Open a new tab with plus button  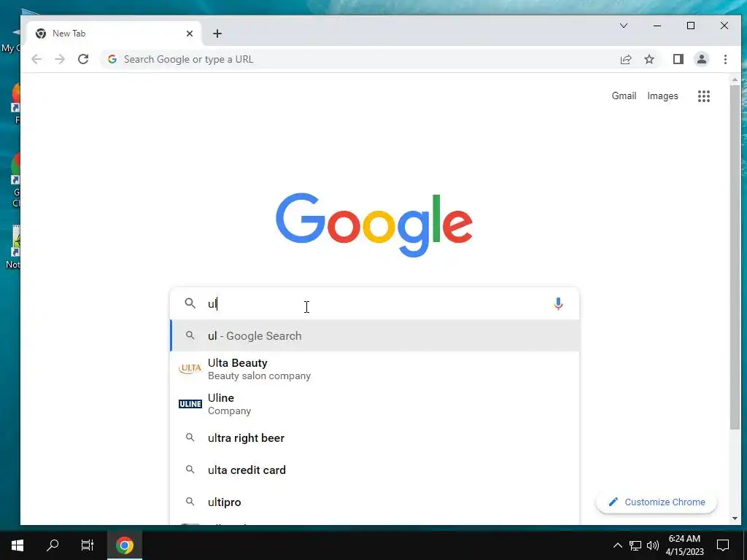pos(217,34)
